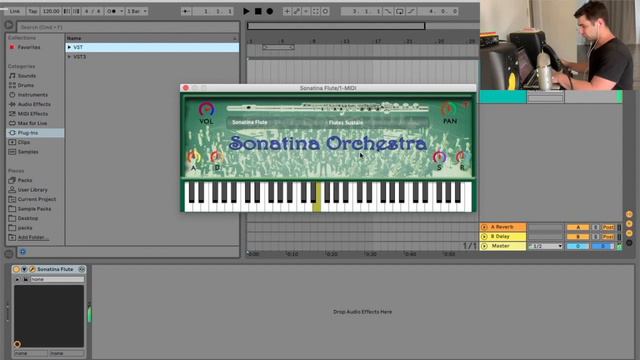Open the Samples category in browser
Viewport: 640px width, 360px height.
coord(28,152)
